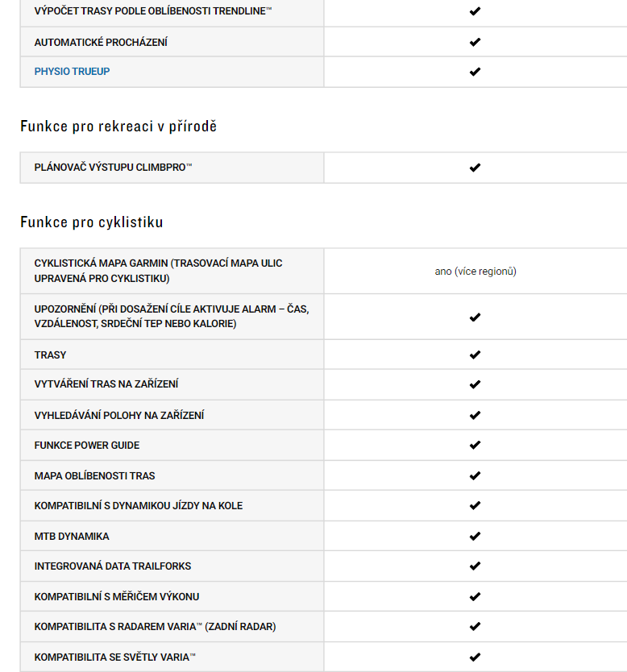Screen dimensions: 627x672
Task: Click the checkmark for Varia rear radar compatibility
Action: point(475,627)
